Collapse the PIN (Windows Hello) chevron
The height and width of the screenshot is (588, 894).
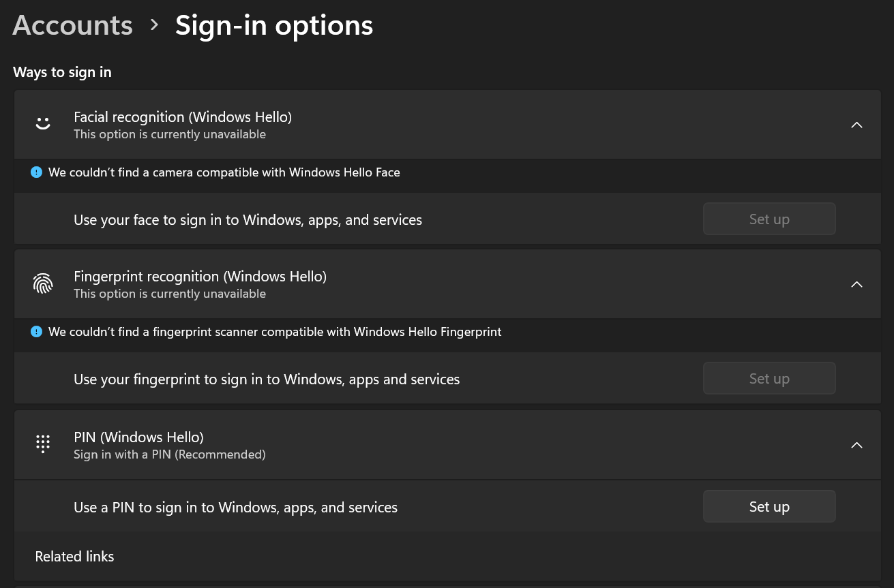(856, 445)
